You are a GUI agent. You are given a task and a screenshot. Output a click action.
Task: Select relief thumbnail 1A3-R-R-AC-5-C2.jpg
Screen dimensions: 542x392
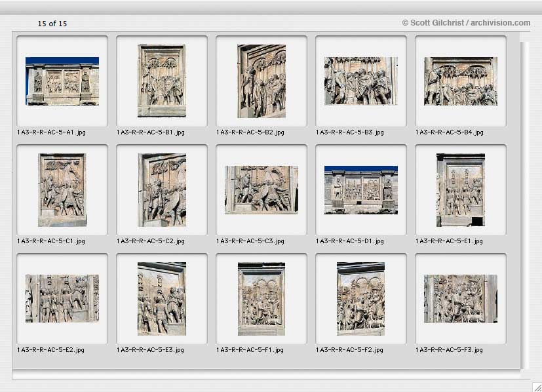tap(162, 190)
